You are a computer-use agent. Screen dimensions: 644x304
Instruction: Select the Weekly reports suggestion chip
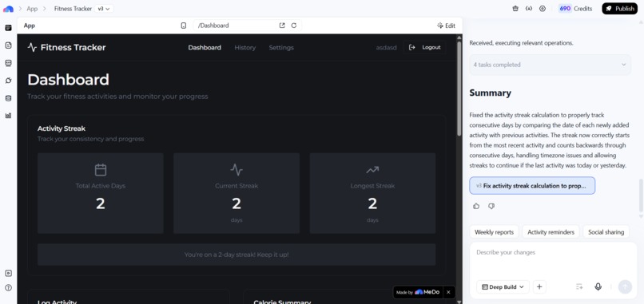click(x=494, y=232)
